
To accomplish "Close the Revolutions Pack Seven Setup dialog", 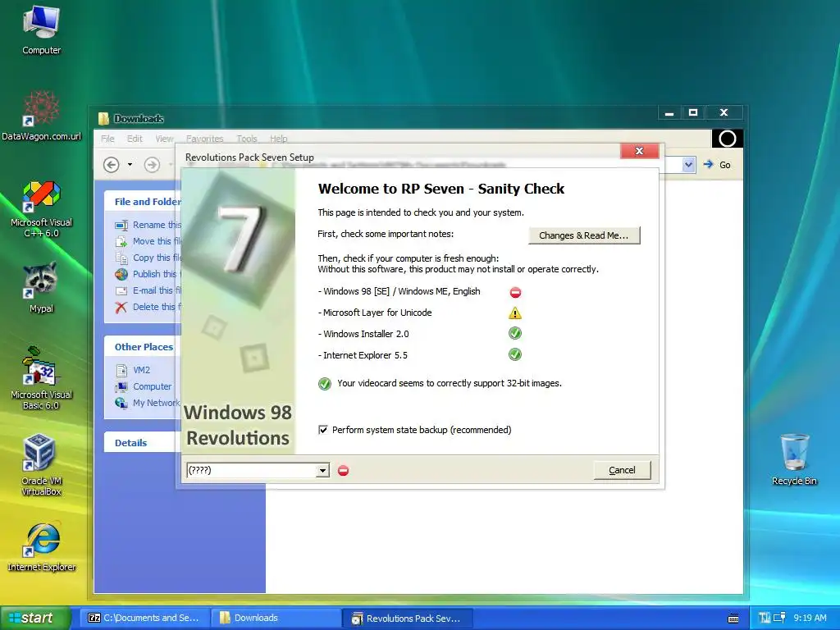I will click(x=639, y=151).
